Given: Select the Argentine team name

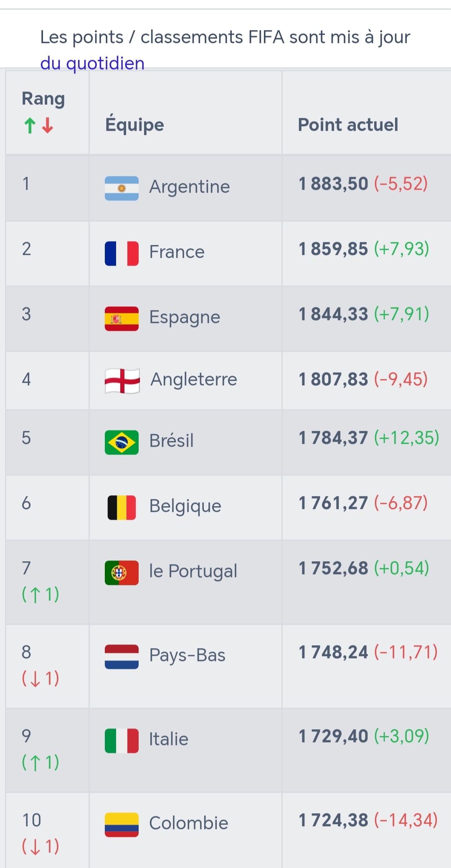Looking at the screenshot, I should [x=190, y=187].
